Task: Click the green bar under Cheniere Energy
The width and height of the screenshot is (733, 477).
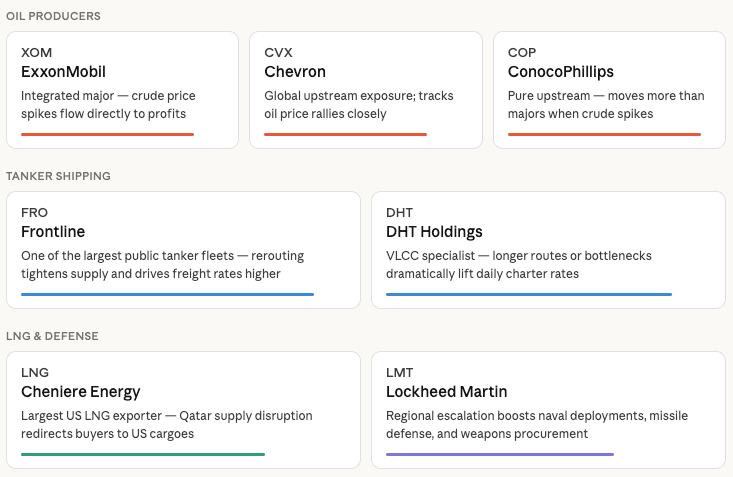Action: [x=143, y=454]
